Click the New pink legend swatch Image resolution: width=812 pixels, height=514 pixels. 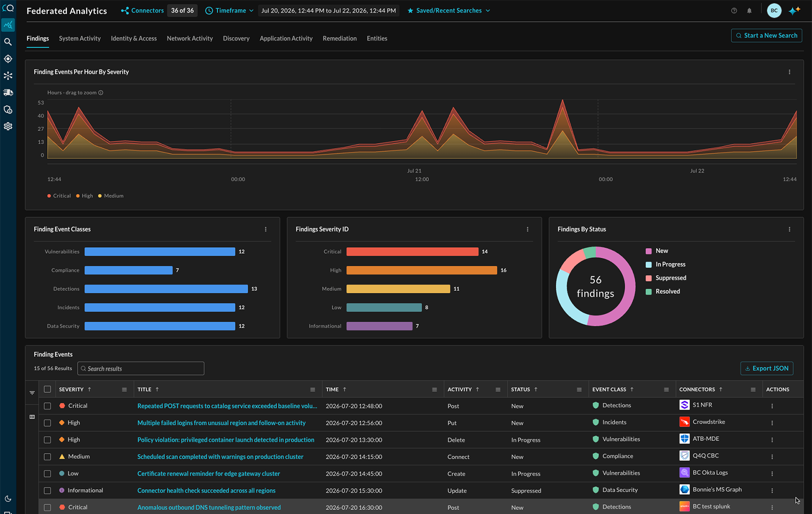[649, 251]
